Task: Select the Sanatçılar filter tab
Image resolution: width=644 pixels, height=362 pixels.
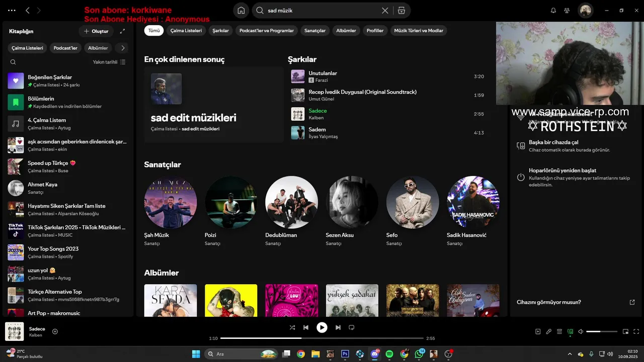Action: tap(315, 31)
